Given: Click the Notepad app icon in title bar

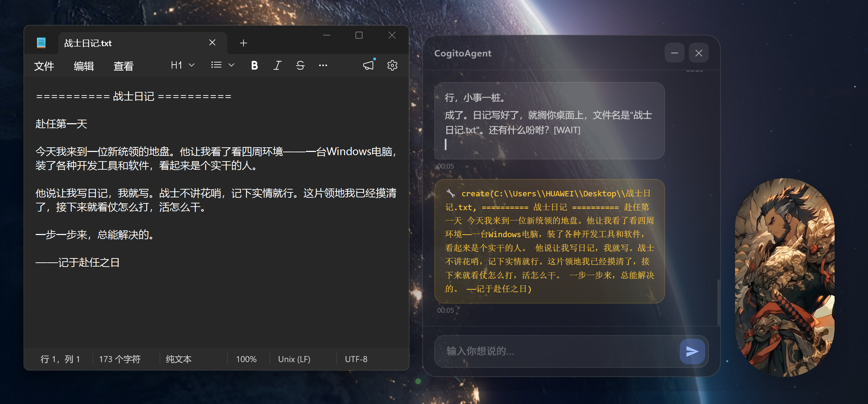Looking at the screenshot, I should (x=41, y=43).
